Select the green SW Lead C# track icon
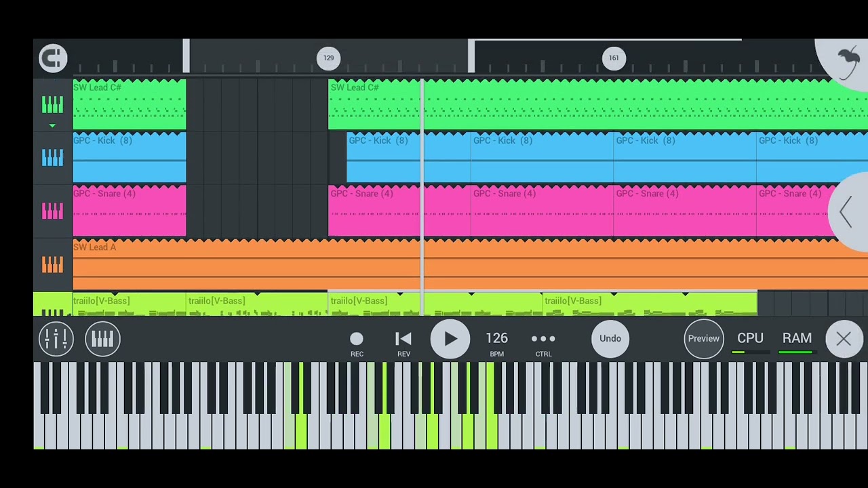Viewport: 868px width, 488px height. (x=52, y=104)
